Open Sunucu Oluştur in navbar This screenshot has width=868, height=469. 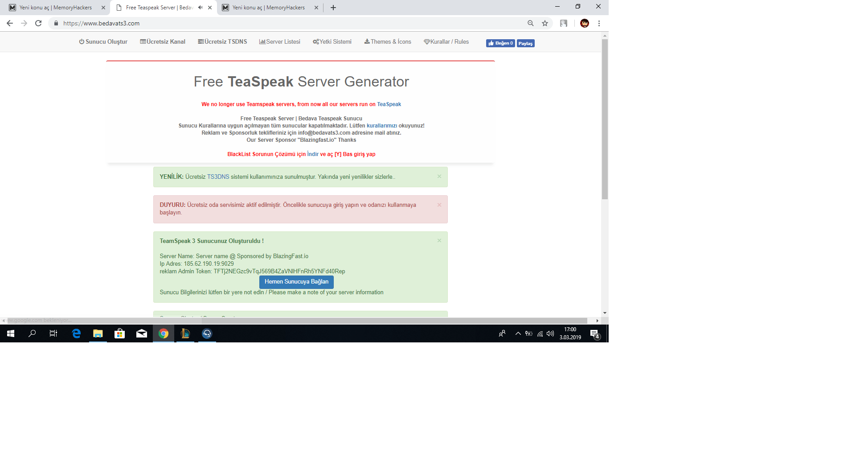pos(103,42)
